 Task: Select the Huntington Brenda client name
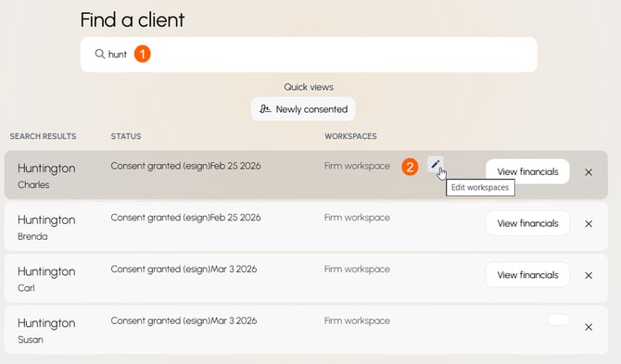pos(46,228)
